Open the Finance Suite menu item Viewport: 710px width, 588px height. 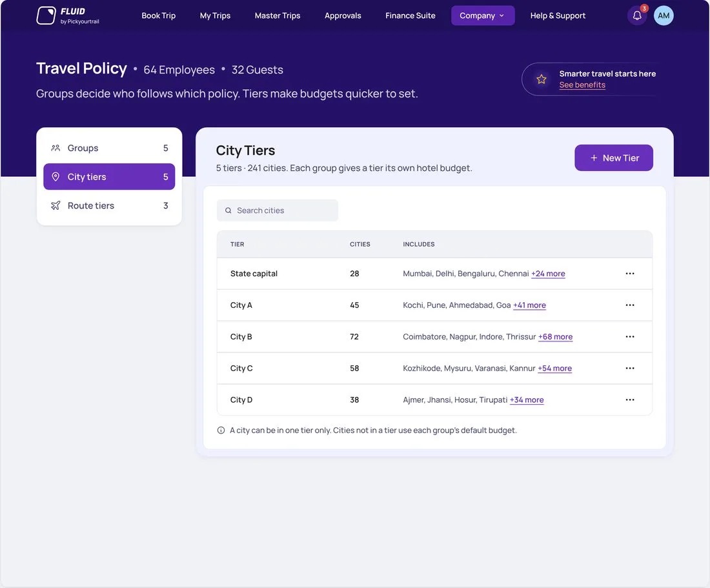tap(411, 16)
